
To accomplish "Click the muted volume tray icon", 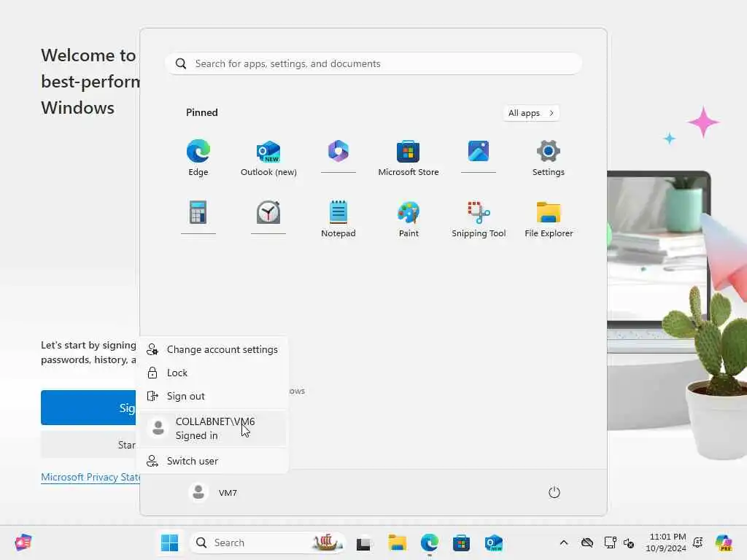I will [629, 542].
